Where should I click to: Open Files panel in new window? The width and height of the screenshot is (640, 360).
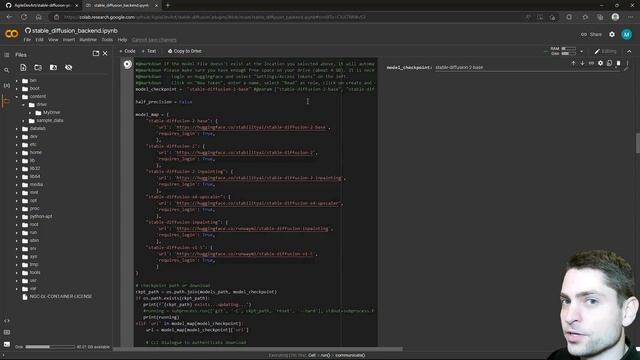pyautogui.click(x=96, y=53)
